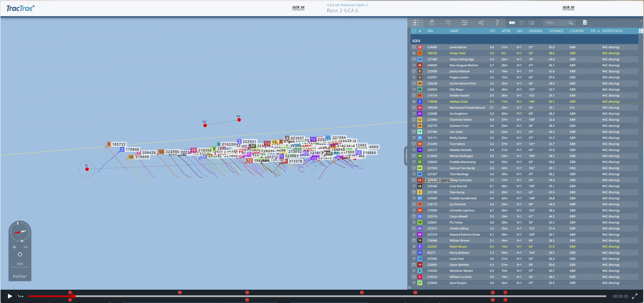Recenter the map with the crosshair icon
Image resolution: width=644 pixels, height=303 pixels.
click(x=20, y=254)
